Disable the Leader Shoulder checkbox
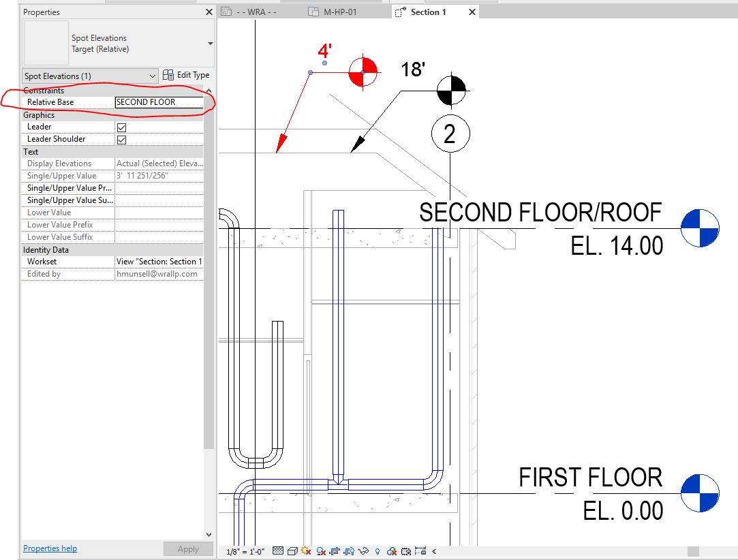 [121, 139]
